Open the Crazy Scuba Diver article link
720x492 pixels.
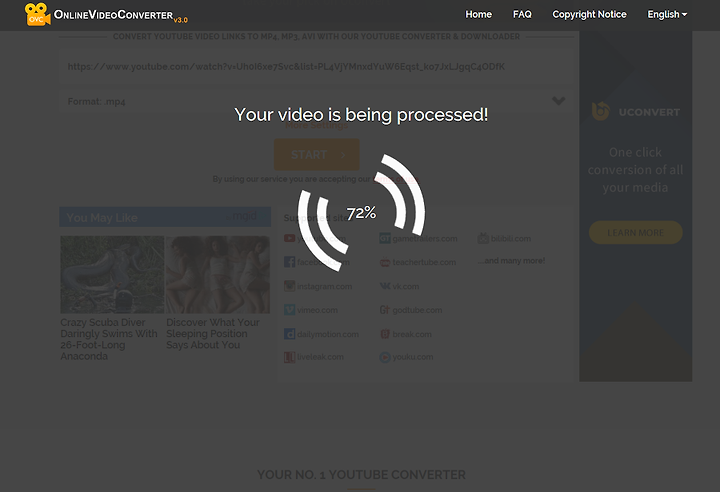(x=109, y=339)
